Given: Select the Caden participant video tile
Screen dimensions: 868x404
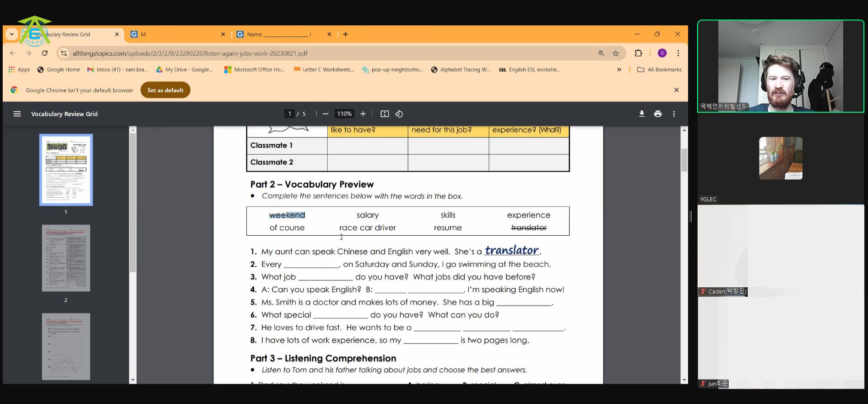Looking at the screenshot, I should [x=780, y=251].
